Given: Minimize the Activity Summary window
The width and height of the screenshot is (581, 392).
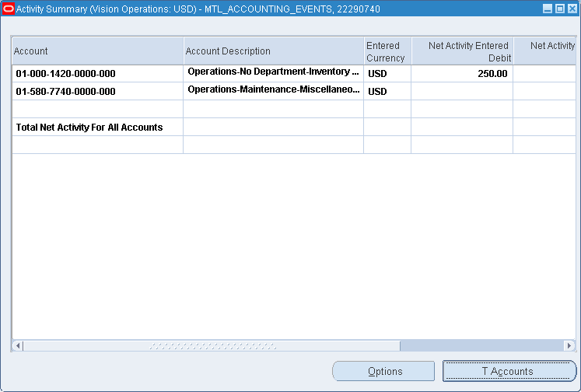Looking at the screenshot, I should click(x=548, y=9).
